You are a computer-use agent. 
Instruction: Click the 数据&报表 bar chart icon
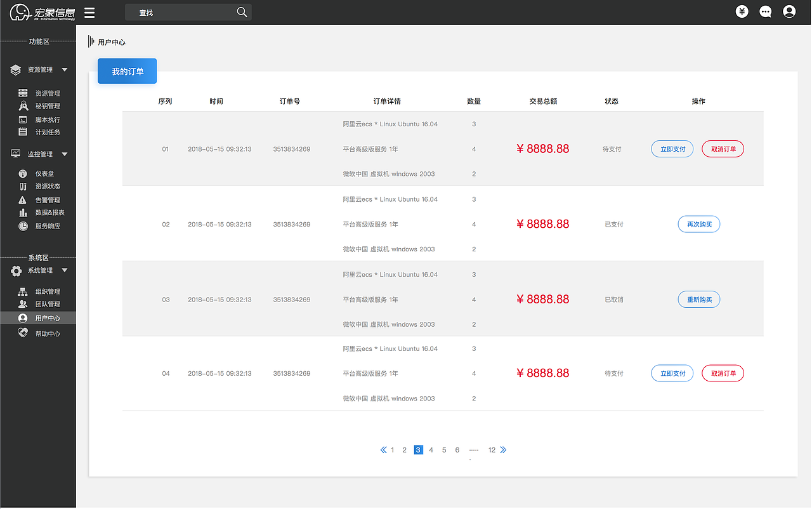click(23, 213)
